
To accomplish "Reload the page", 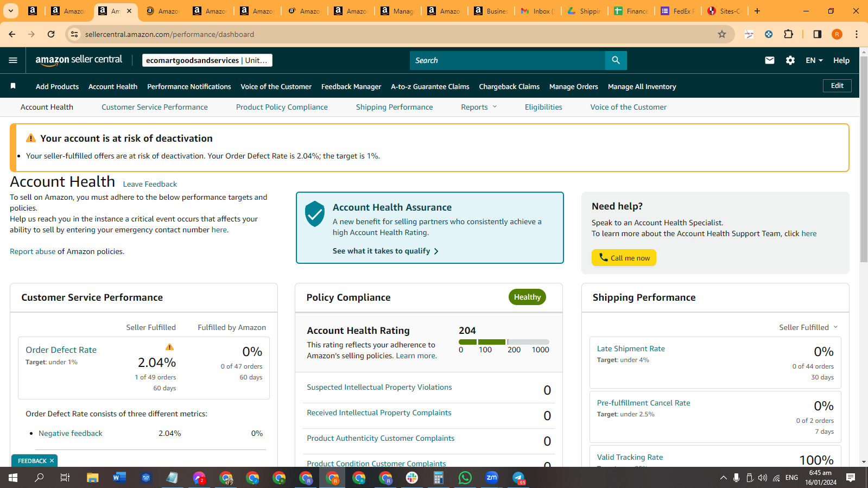I will pyautogui.click(x=51, y=34).
